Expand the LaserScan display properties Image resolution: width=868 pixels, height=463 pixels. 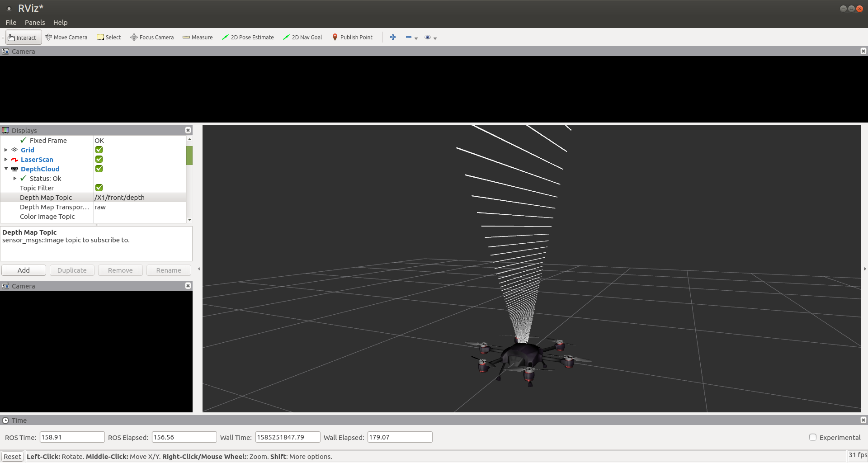click(6, 159)
